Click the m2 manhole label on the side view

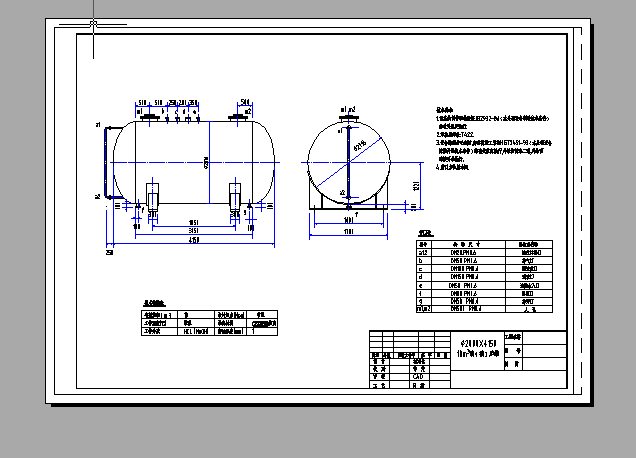click(248, 111)
